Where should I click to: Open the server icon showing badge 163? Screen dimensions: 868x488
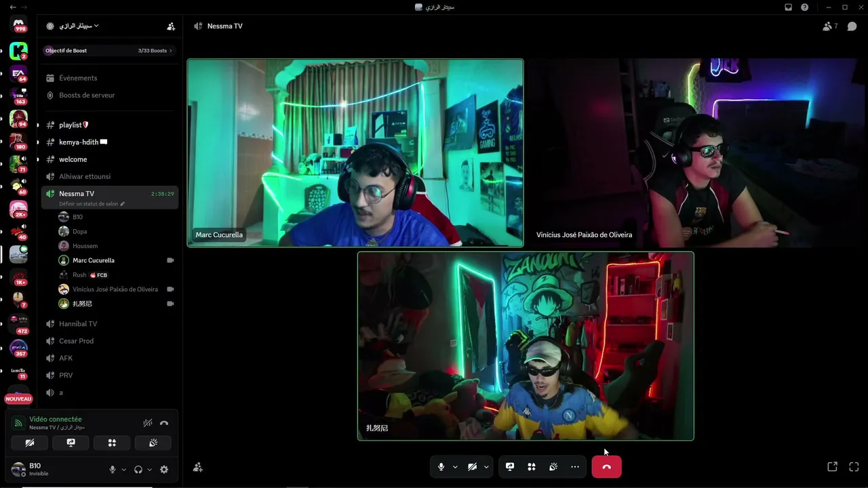click(x=19, y=96)
